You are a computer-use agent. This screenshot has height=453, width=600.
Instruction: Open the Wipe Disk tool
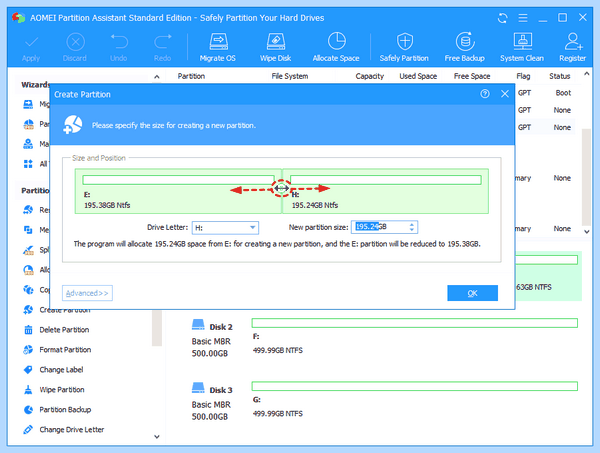pyautogui.click(x=276, y=47)
